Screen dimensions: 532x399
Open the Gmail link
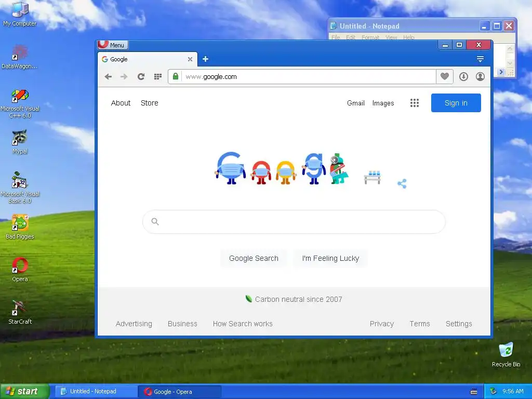coord(355,103)
